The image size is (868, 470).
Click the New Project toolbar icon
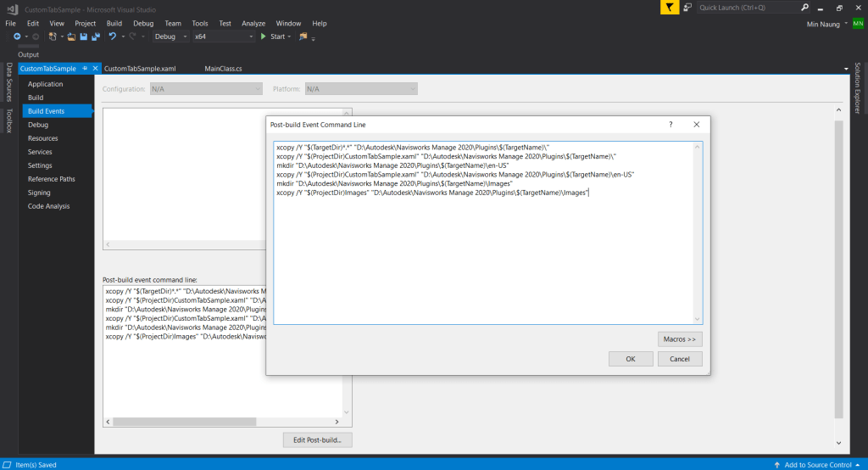coord(53,36)
